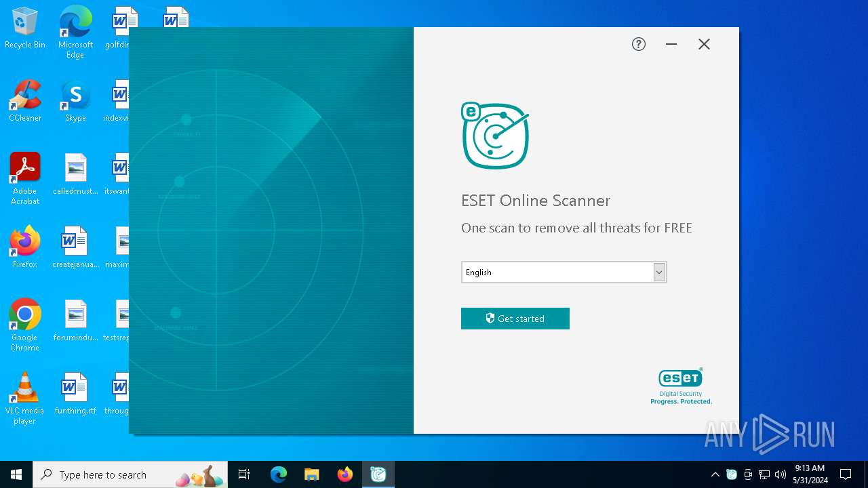Open Adobe Acrobat desktop shortcut
868x488 pixels.
click(25, 179)
